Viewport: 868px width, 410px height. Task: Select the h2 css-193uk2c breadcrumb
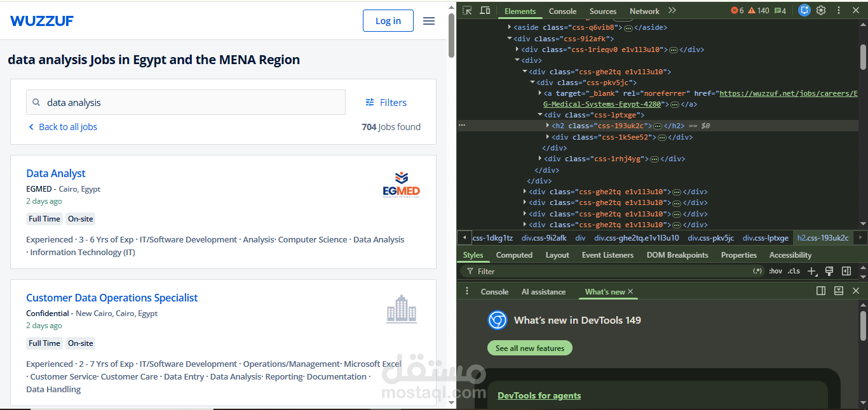822,238
